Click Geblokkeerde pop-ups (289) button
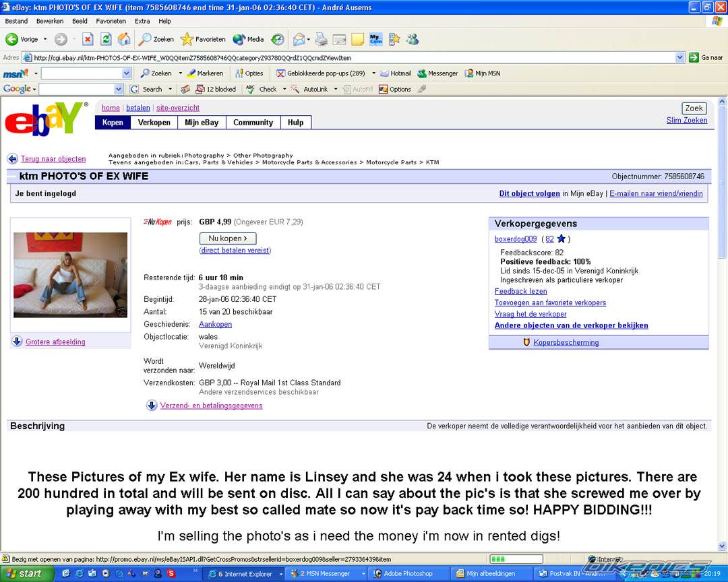Screen dimensions: 728x582 click(x=321, y=73)
